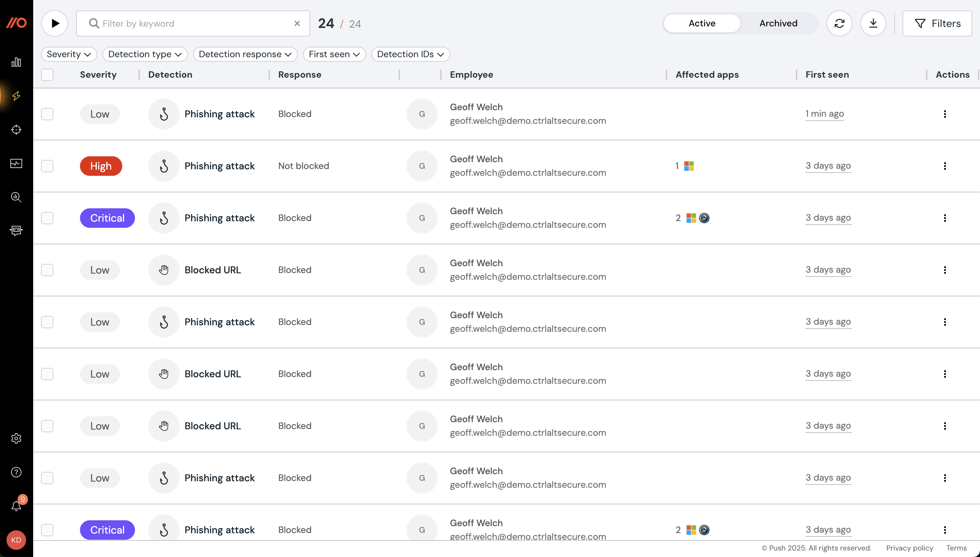Open actions menu for High phishing attack row

(945, 166)
